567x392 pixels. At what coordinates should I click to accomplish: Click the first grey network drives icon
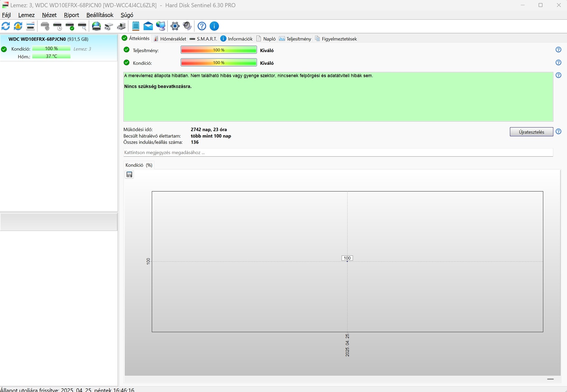pos(109,26)
